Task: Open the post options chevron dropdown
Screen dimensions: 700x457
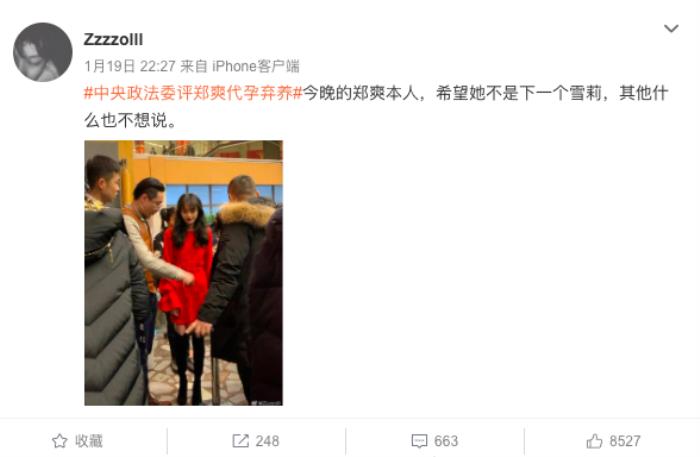Action: tap(671, 29)
